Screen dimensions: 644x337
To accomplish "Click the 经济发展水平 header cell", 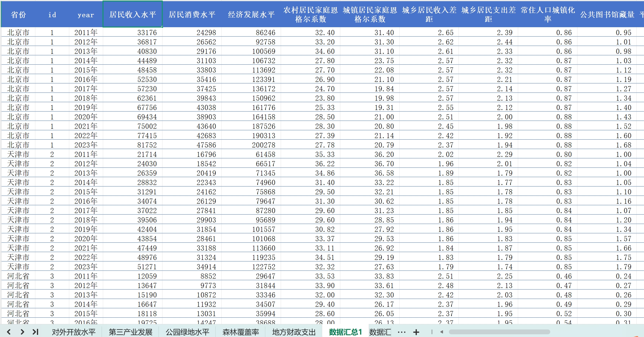I will click(x=251, y=15).
